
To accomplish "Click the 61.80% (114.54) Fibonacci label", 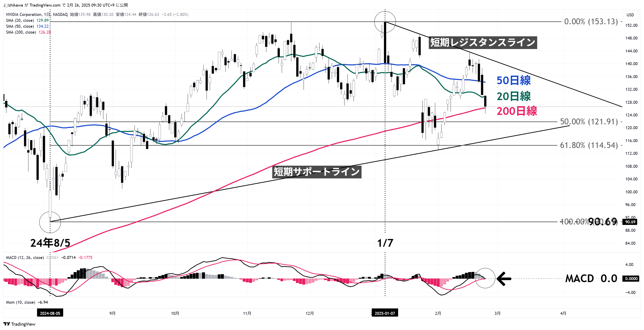I will click(x=589, y=145).
